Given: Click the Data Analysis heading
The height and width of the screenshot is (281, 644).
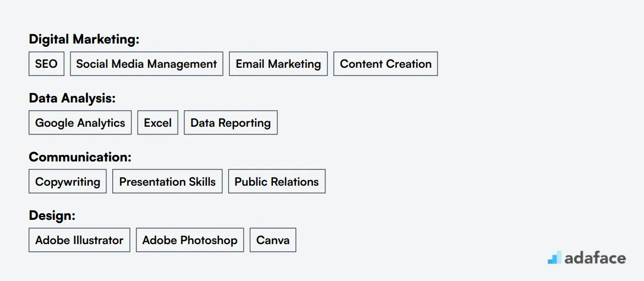Looking at the screenshot, I should pos(72,98).
